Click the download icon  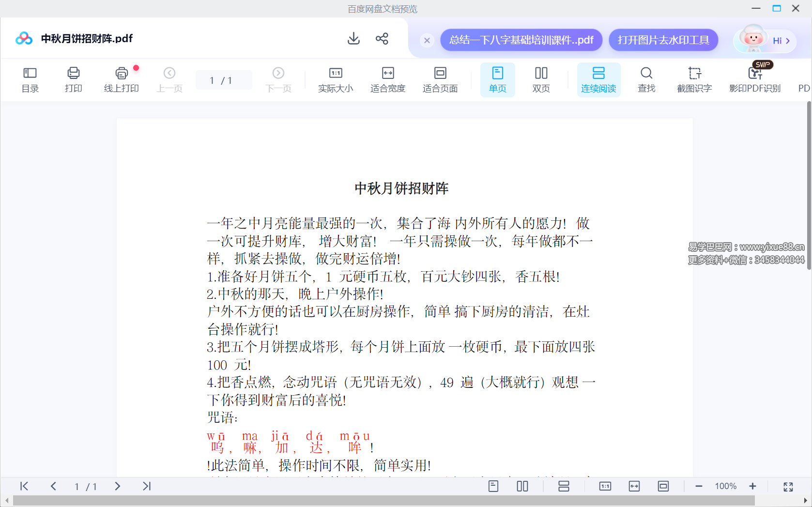[353, 39]
